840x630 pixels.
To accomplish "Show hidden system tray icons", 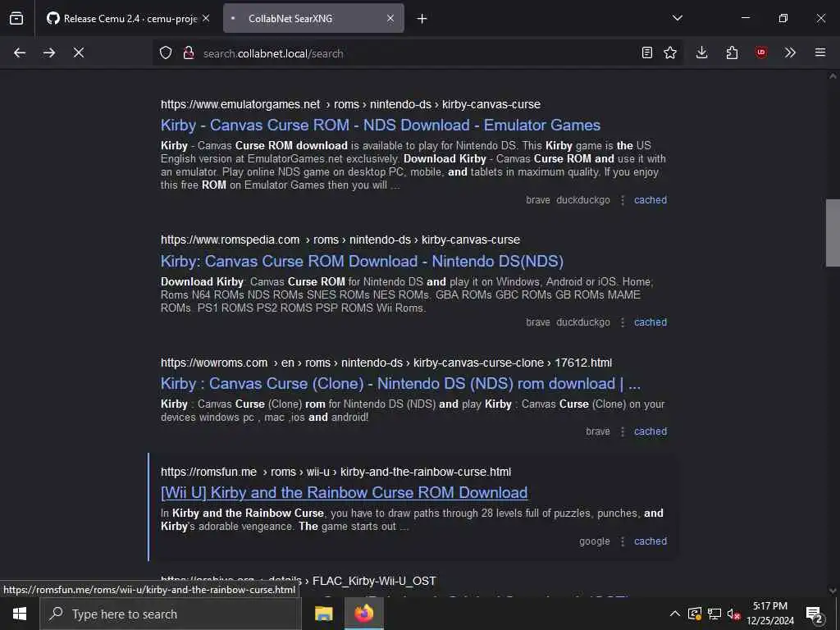I will tap(675, 614).
